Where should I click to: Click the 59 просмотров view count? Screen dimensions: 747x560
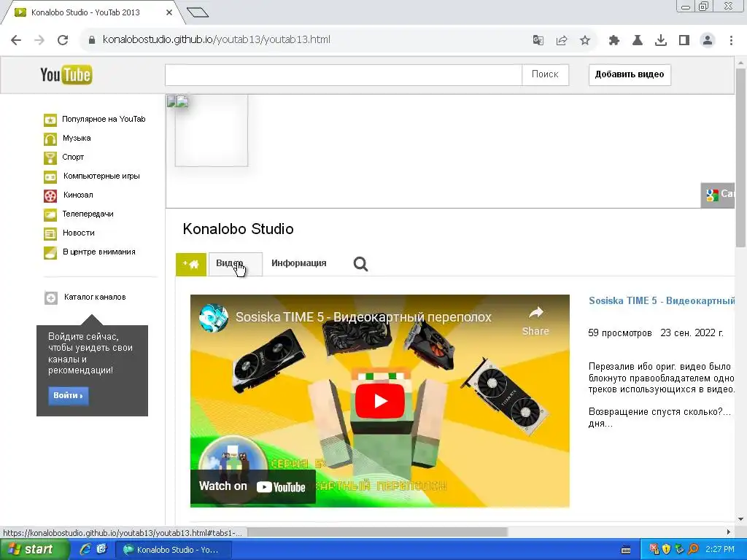coord(620,333)
